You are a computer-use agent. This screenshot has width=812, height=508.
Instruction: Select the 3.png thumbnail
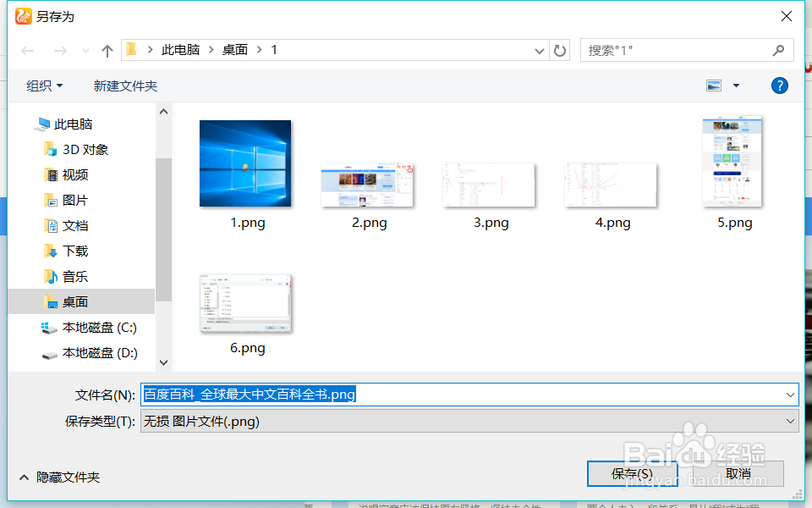489,185
